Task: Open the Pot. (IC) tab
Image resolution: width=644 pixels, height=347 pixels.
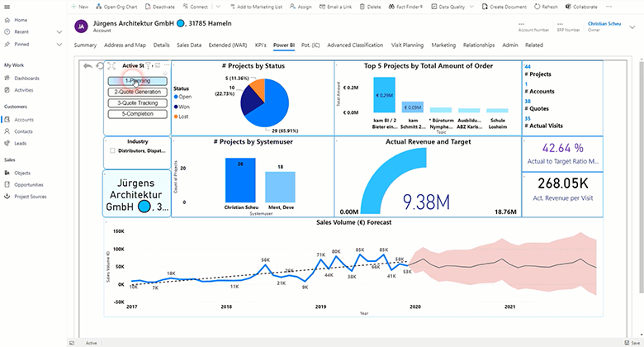Action: pyautogui.click(x=310, y=45)
